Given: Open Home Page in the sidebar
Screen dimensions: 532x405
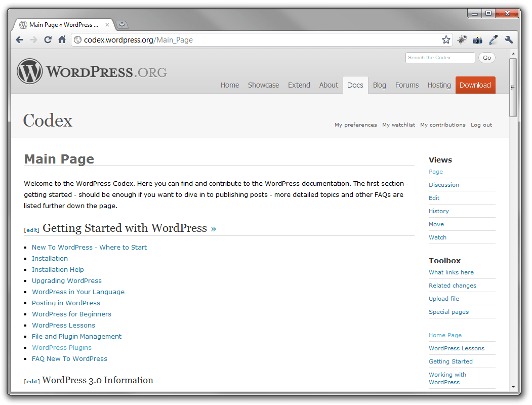Looking at the screenshot, I should 445,335.
